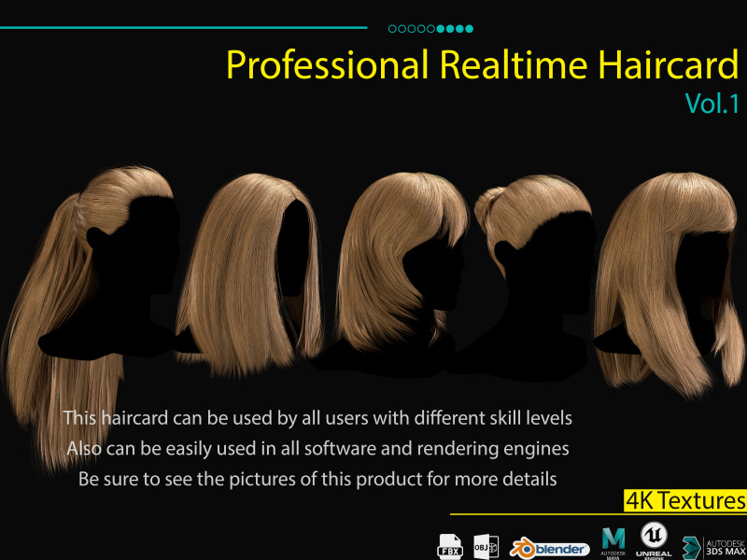Screen dimensions: 747x560
Task: Click the pagination dots progress row
Action: [430, 28]
